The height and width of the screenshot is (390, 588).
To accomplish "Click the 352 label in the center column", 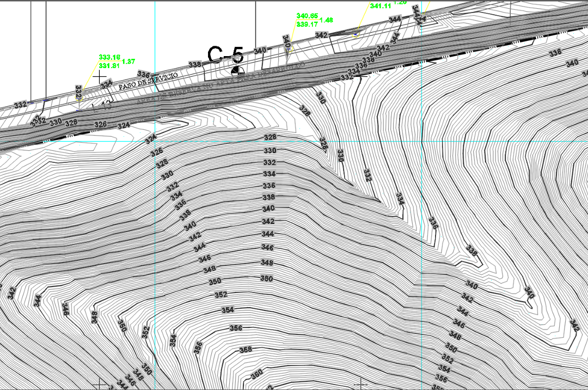I will 220,295.
